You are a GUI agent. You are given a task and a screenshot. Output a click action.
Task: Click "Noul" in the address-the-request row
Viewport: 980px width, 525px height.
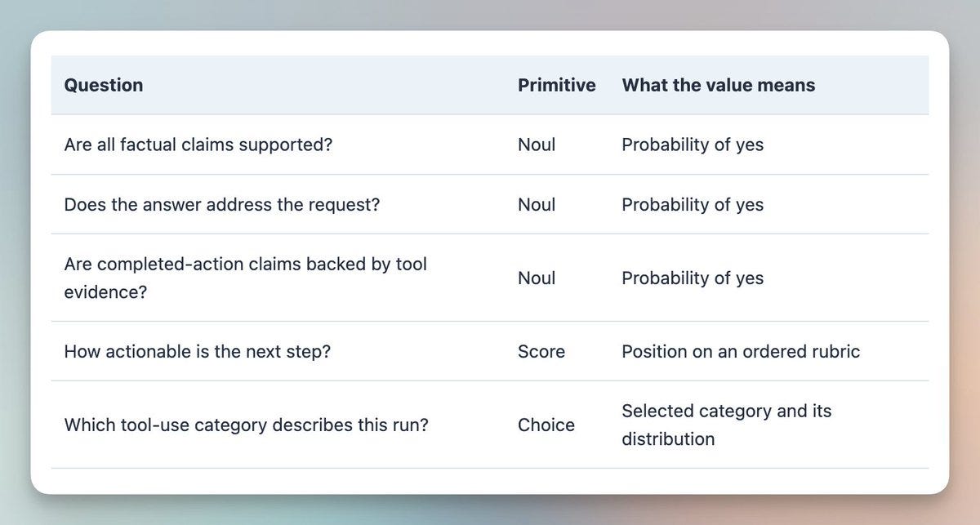(537, 204)
